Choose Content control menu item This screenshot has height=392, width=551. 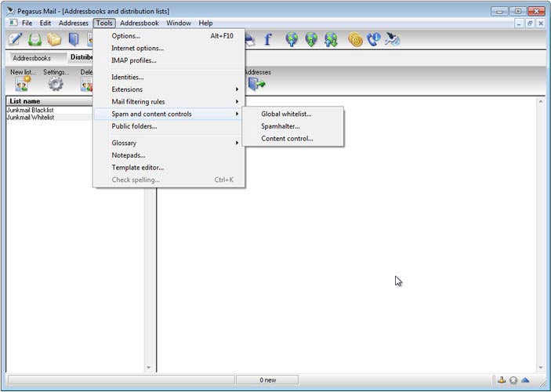pyautogui.click(x=287, y=139)
